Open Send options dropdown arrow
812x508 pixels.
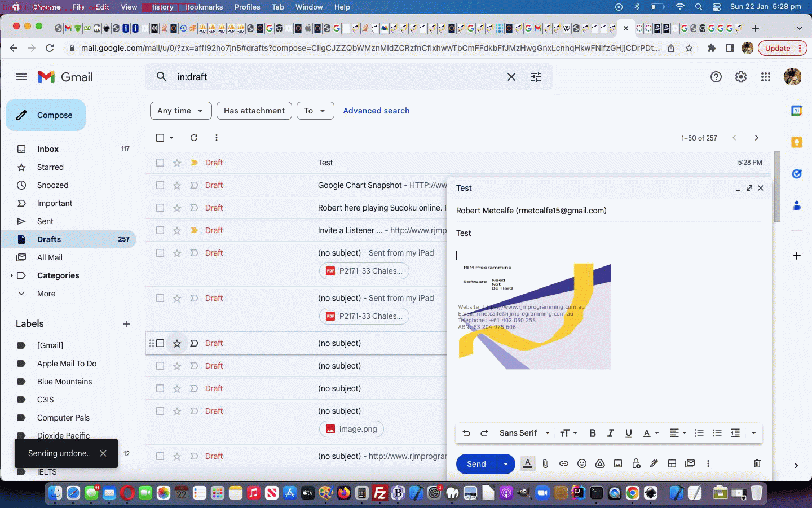point(506,464)
